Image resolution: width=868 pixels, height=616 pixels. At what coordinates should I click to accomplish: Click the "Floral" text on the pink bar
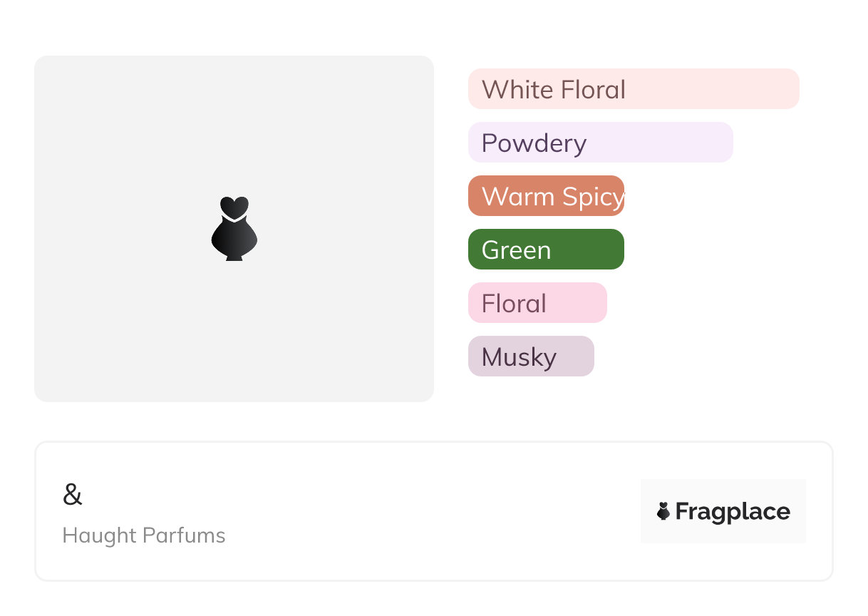click(x=514, y=304)
